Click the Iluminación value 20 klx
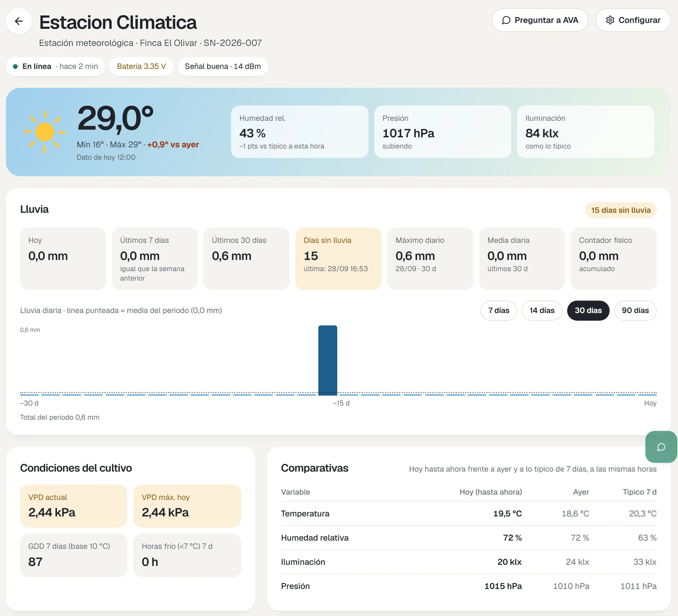The image size is (678, 616). 510,562
